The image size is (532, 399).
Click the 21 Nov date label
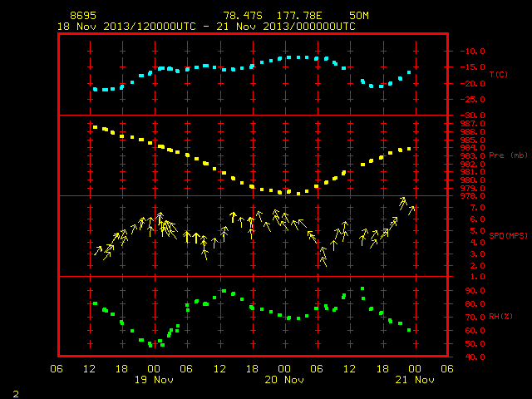point(415,380)
